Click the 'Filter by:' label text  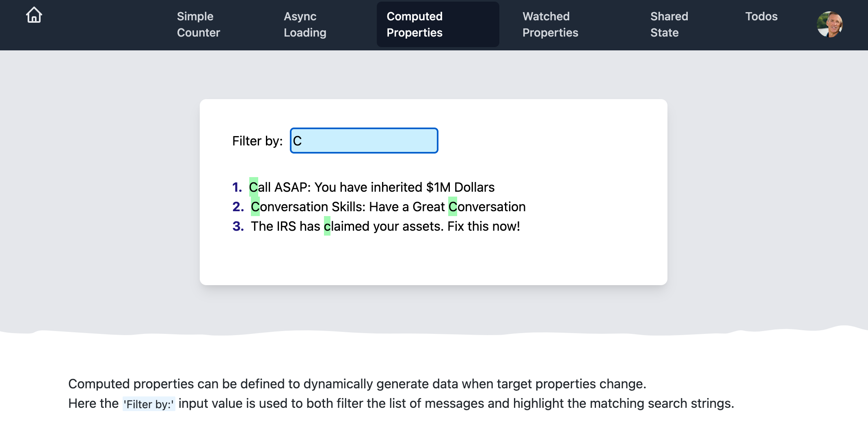257,141
